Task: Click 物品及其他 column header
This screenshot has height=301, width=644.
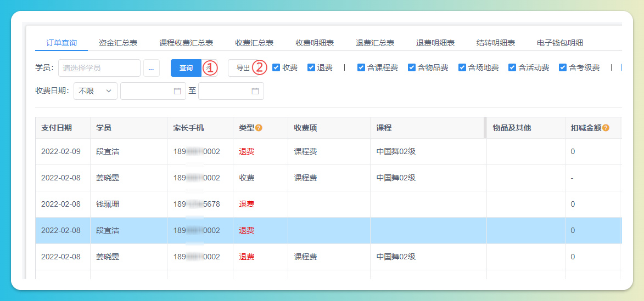Action: pyautogui.click(x=526, y=128)
